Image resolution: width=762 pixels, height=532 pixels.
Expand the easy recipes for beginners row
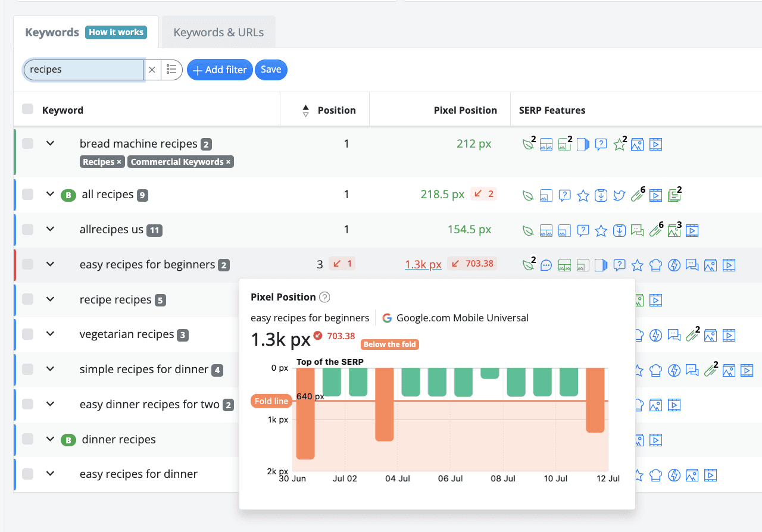[x=51, y=264]
